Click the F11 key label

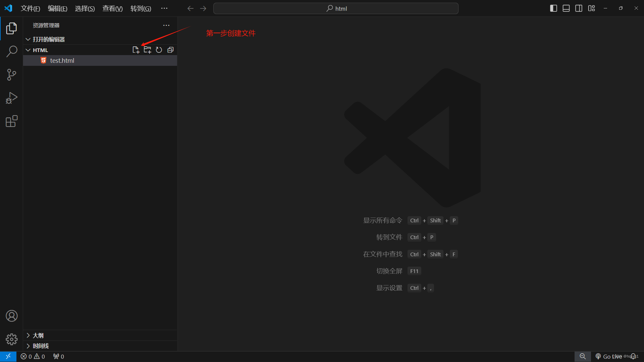[414, 271]
